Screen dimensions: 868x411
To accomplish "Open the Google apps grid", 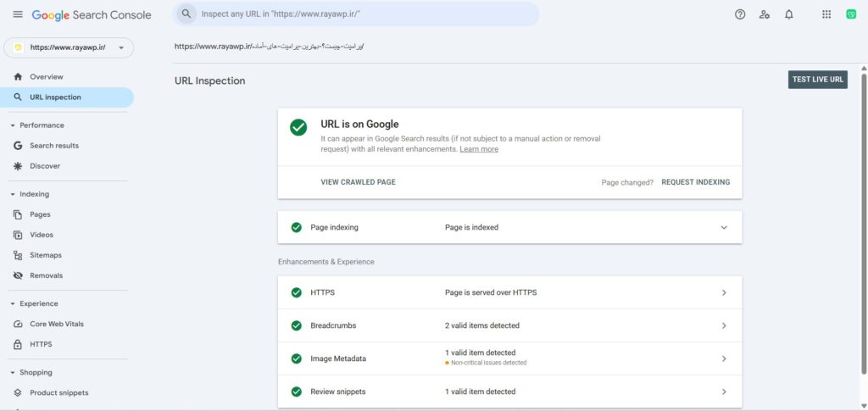I will [x=826, y=14].
